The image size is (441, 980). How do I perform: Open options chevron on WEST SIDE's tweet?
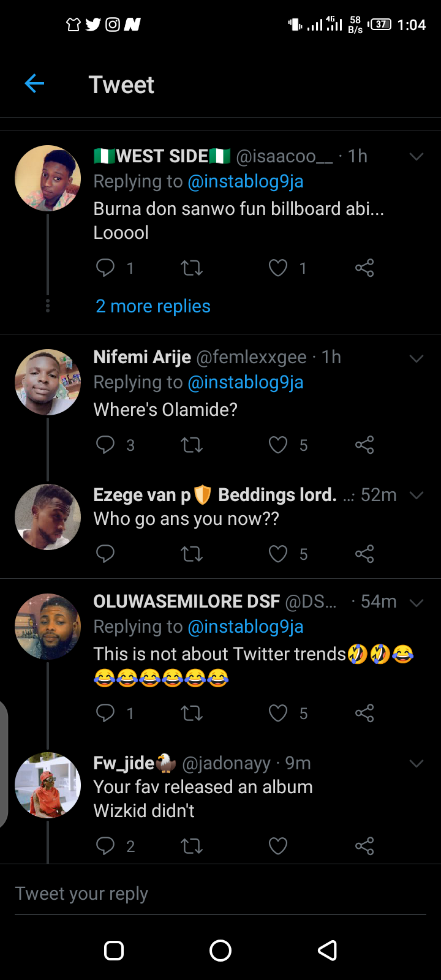click(417, 157)
